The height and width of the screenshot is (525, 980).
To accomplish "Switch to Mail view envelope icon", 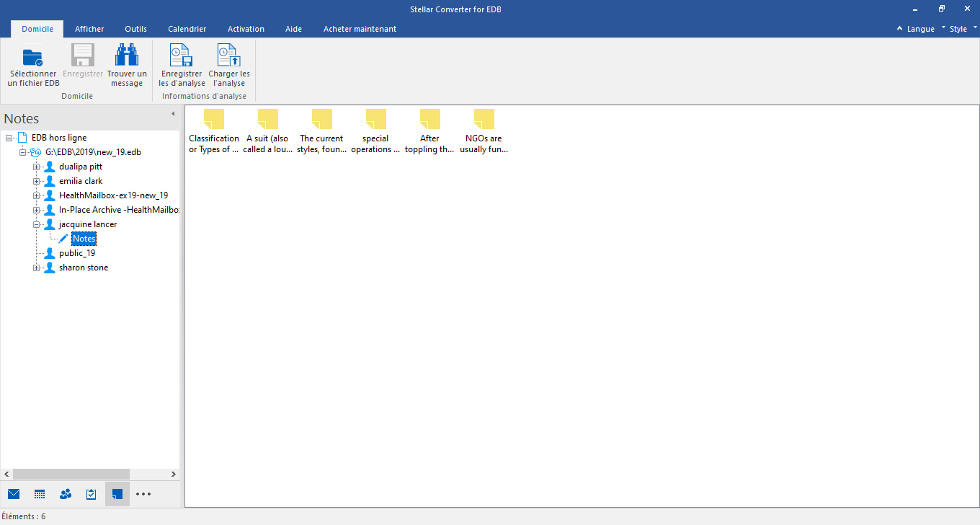I will [x=14, y=494].
